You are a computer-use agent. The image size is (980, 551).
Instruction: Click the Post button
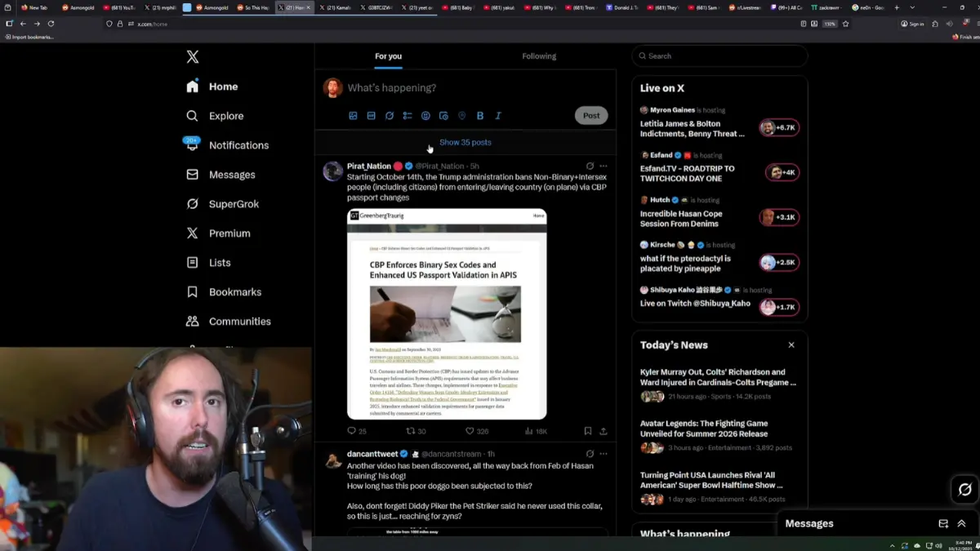point(591,116)
